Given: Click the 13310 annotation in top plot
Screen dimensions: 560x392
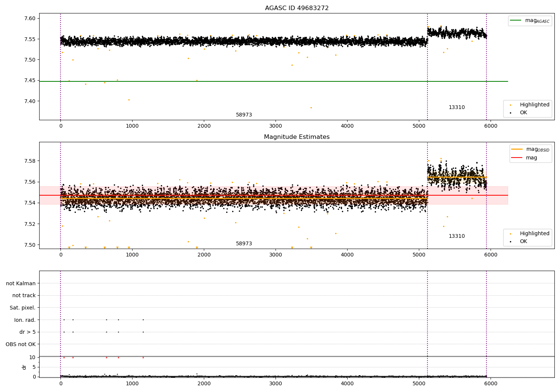Looking at the screenshot, I should (x=457, y=108).
